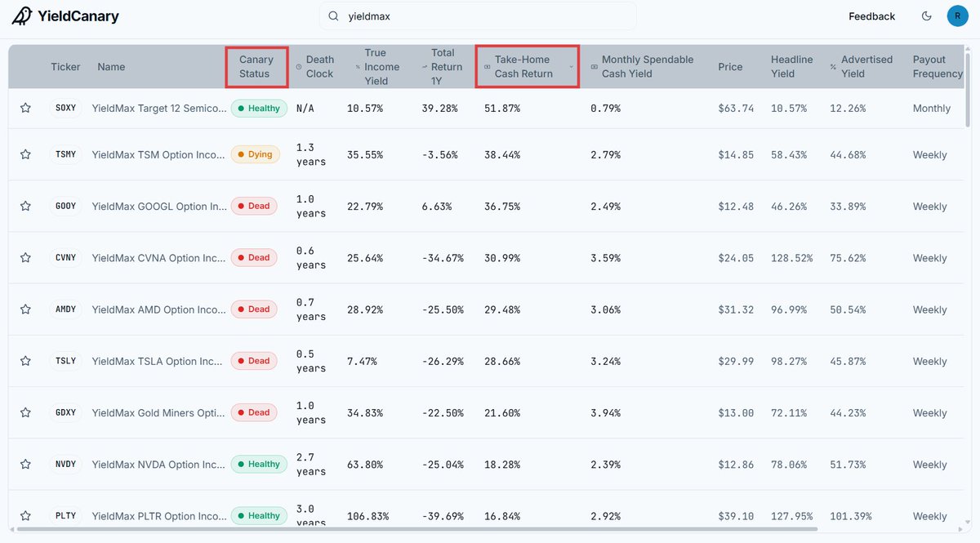Open the TSMY ticker badge
980x543 pixels.
[x=66, y=154]
